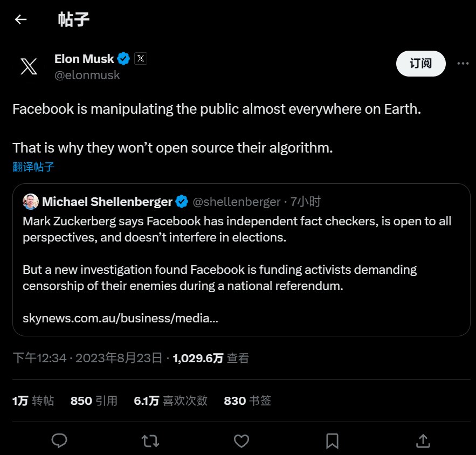Click the blue verified badge beside Michael Shellenberger
This screenshot has width=476, height=455.
pos(182,202)
